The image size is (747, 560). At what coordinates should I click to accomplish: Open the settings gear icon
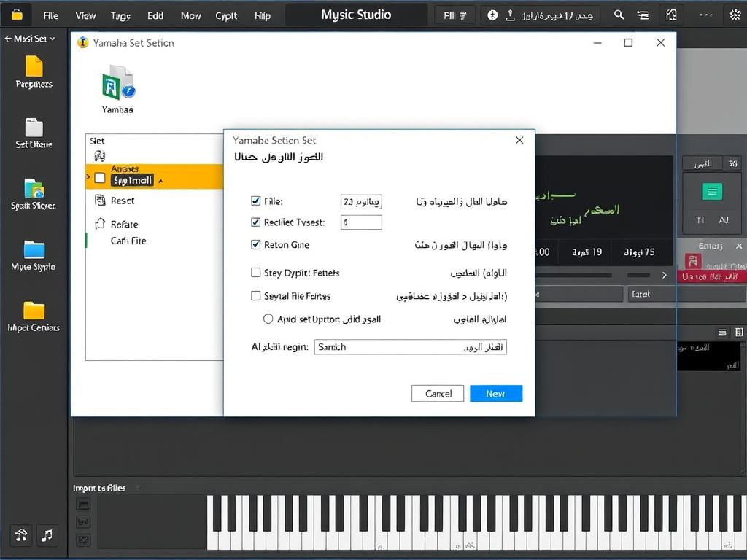(735, 15)
